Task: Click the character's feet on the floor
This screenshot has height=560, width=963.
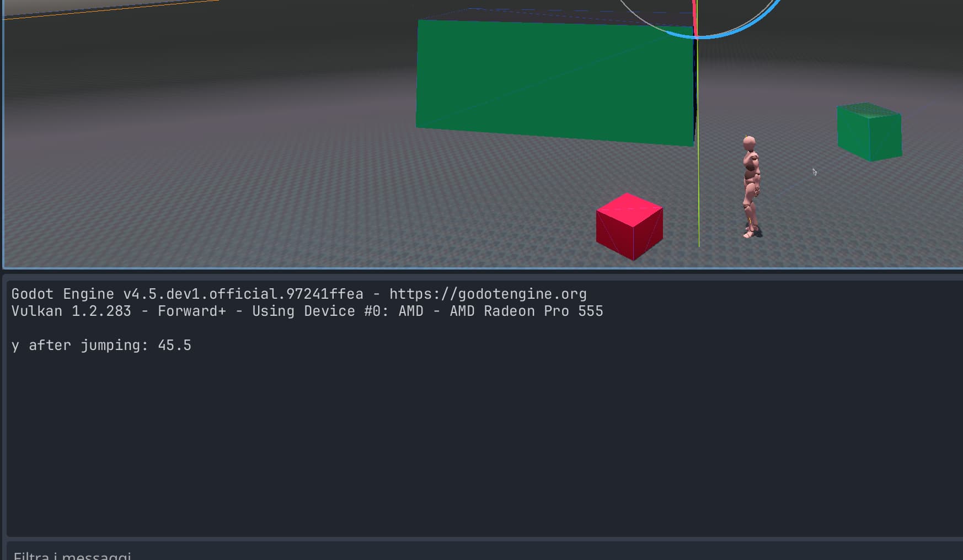Action: pyautogui.click(x=750, y=233)
